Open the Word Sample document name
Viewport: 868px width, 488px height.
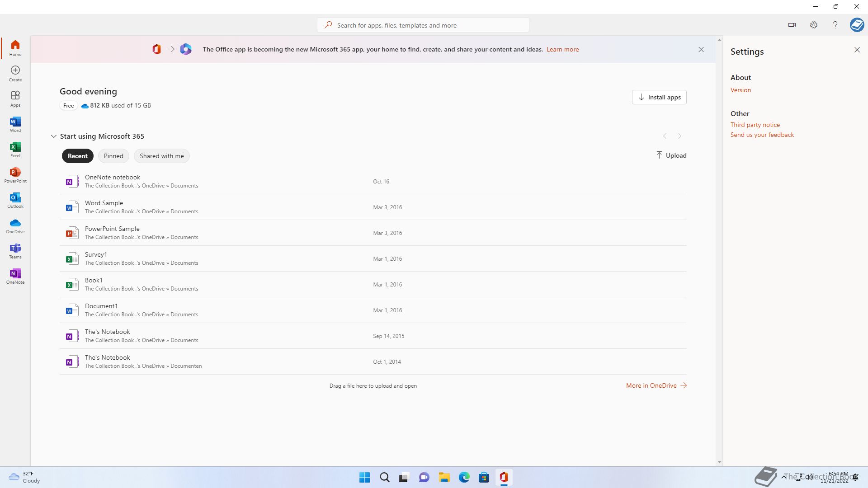click(104, 203)
